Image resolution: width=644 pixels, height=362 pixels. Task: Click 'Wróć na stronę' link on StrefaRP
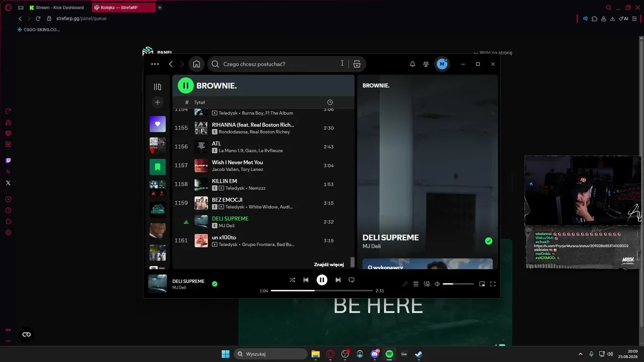click(493, 52)
